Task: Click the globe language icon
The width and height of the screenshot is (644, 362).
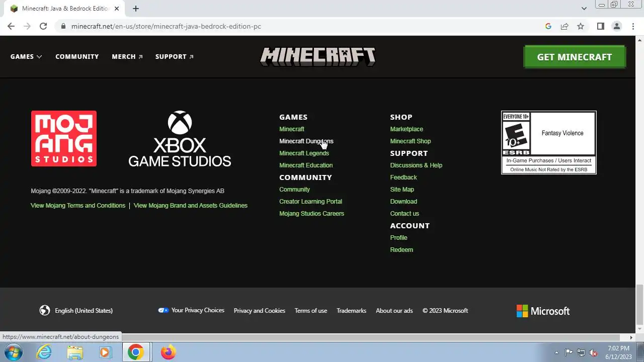Action: pos(45,310)
